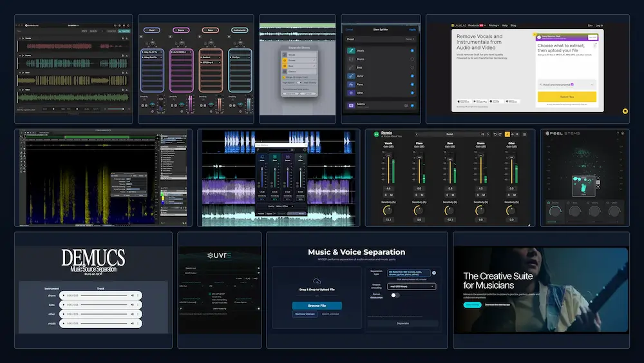The height and width of the screenshot is (363, 644).
Task: Click the yellow Bass icon in Separate Stems dialog
Action: coord(284,66)
